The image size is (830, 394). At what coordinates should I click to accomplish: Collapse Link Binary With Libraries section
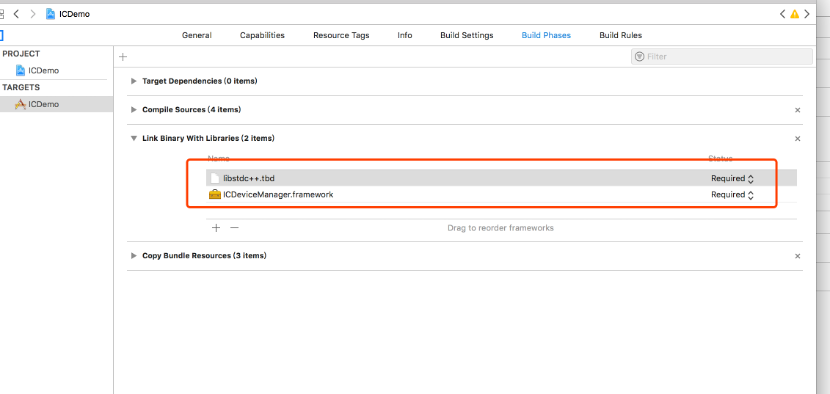(134, 138)
